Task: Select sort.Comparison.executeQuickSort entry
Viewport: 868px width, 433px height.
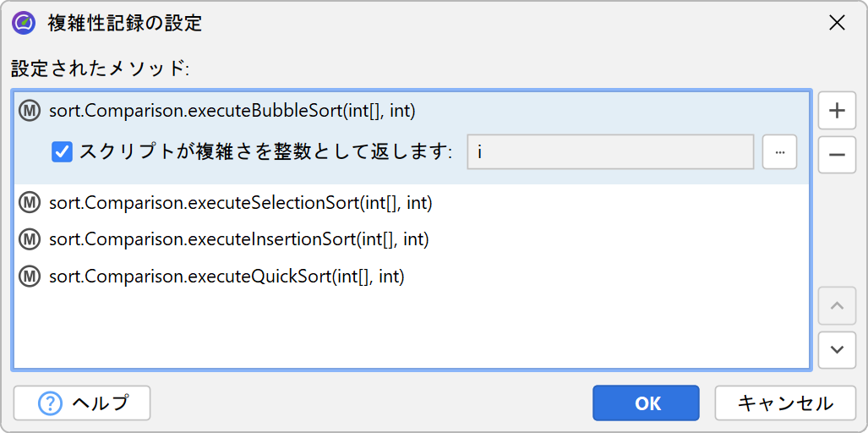Action: (x=227, y=277)
